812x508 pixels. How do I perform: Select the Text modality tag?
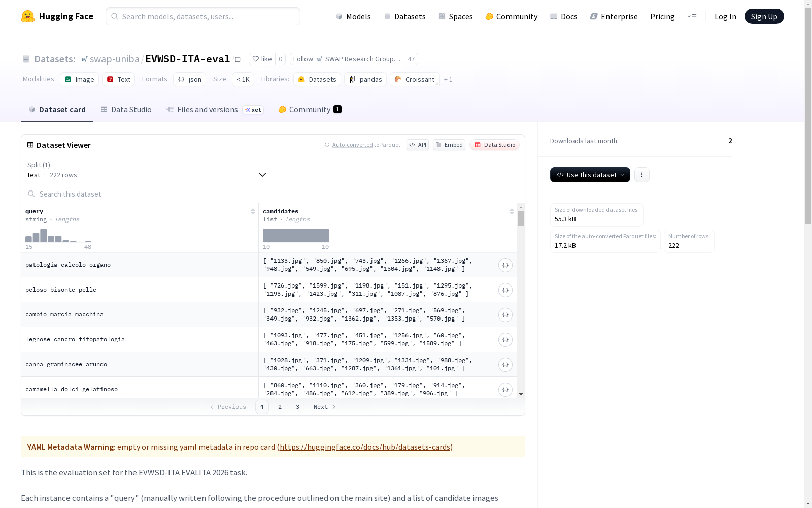click(x=119, y=79)
